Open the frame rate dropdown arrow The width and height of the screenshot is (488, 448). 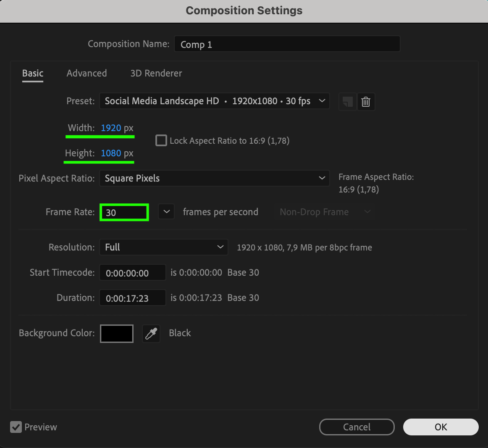166,212
